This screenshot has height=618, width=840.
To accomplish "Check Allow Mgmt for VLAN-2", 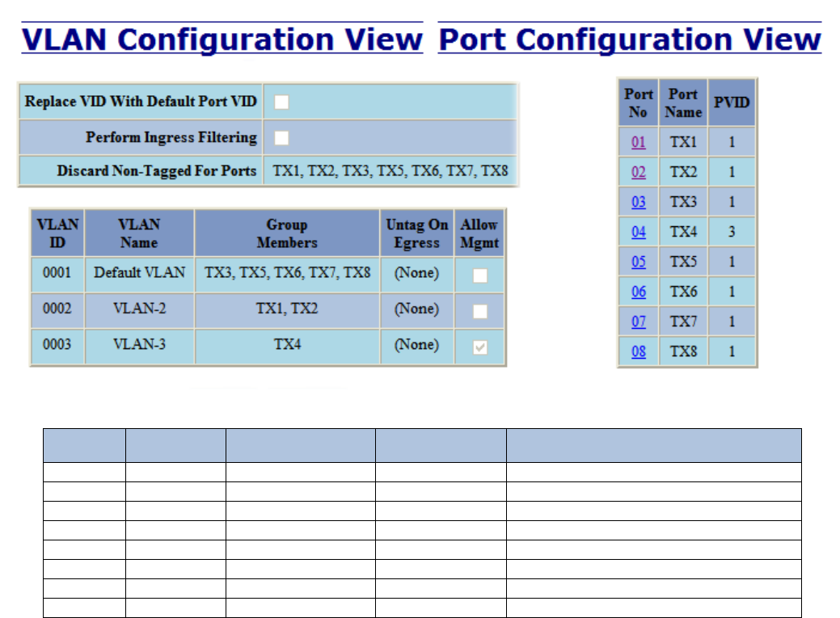I will tap(480, 311).
